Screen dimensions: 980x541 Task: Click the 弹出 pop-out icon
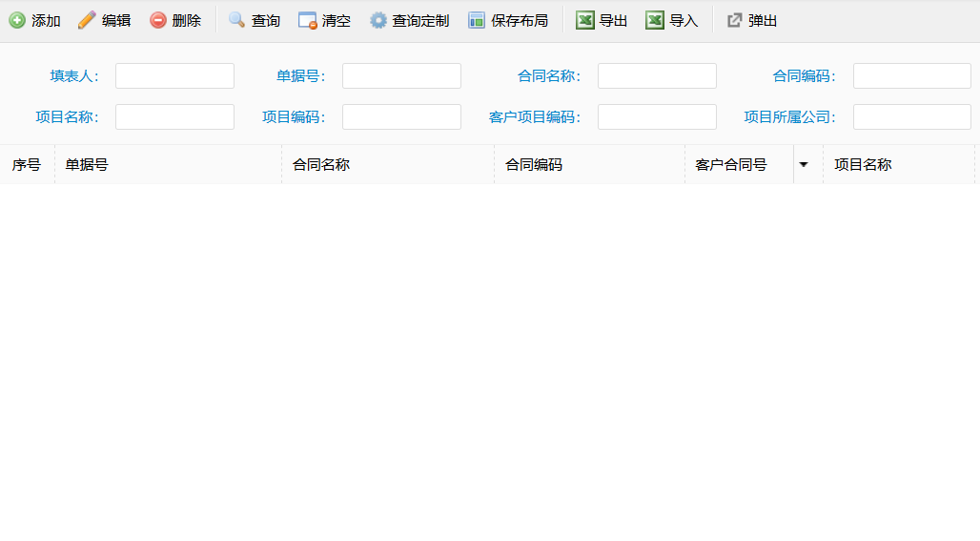tap(734, 21)
